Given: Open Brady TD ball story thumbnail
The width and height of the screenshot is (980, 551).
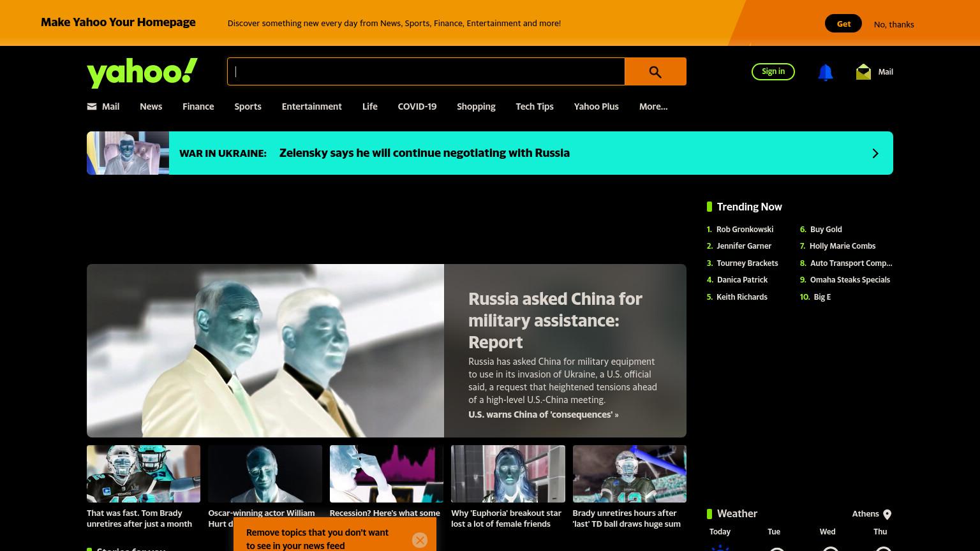Looking at the screenshot, I should [x=630, y=474].
